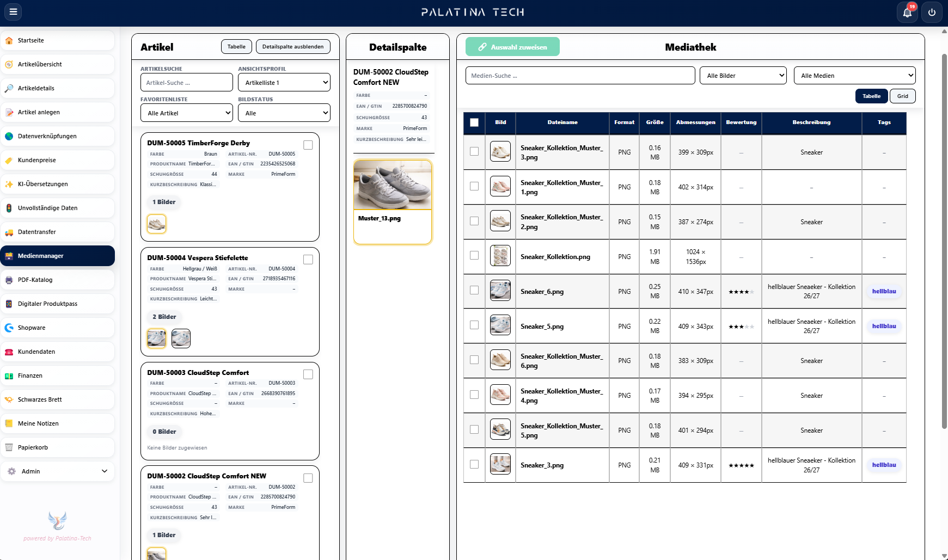Click the Shopware logo icon
948x560 pixels.
coord(9,328)
